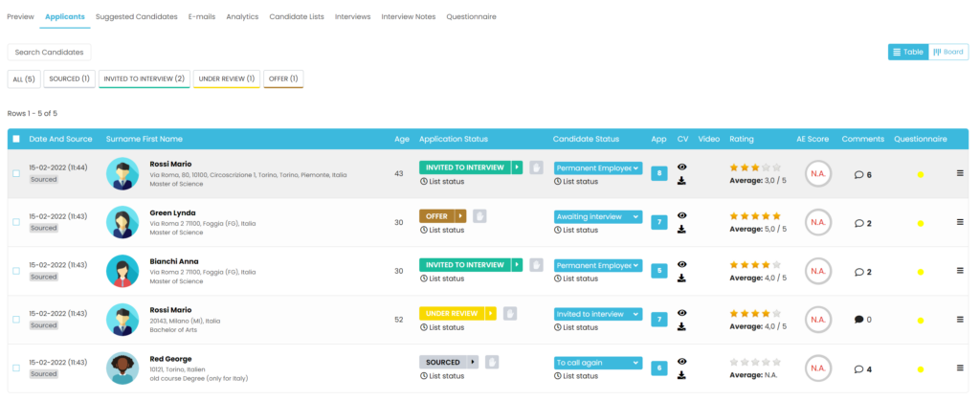Go to the Preview tab
Image resolution: width=980 pixels, height=401 pixels.
pos(21,17)
